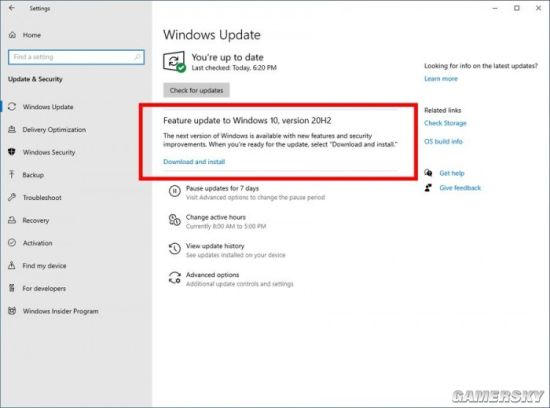Open the OS build info link
Viewport: 550px width, 408px height.
point(443,141)
